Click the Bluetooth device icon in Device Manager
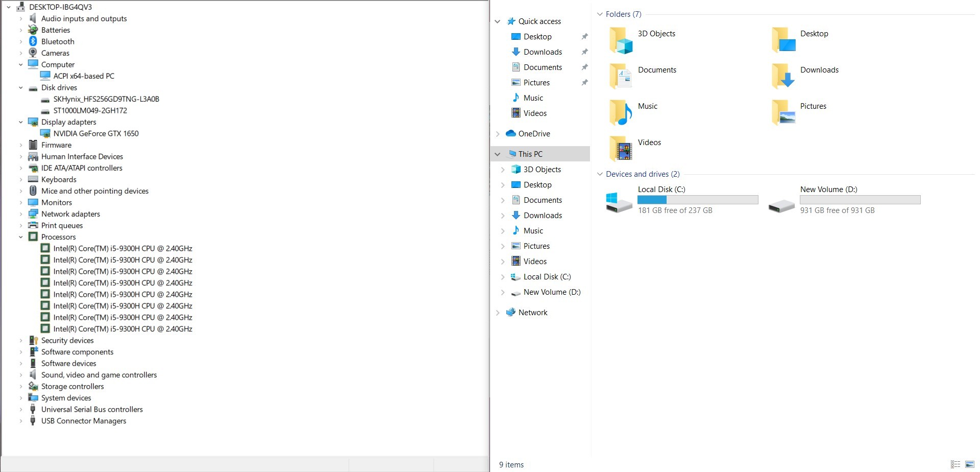Screen dimensions: 980x472 tap(34, 41)
